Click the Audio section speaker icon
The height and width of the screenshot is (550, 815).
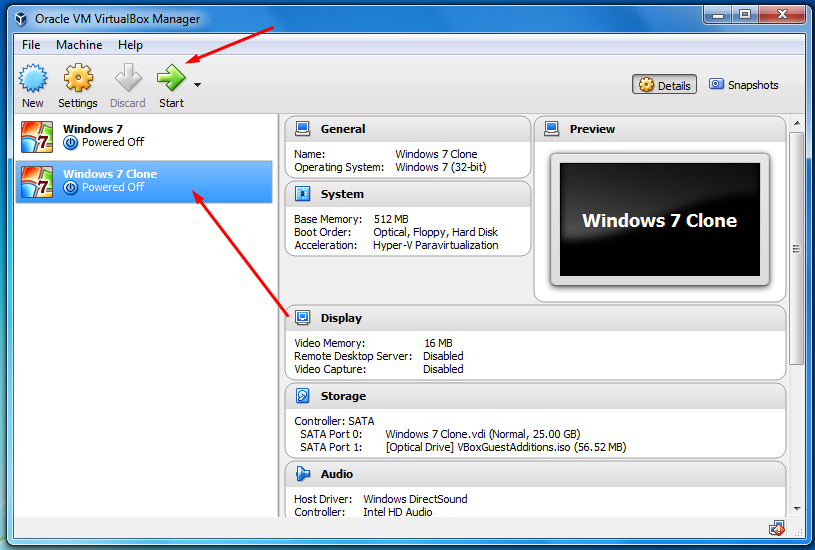(x=303, y=474)
